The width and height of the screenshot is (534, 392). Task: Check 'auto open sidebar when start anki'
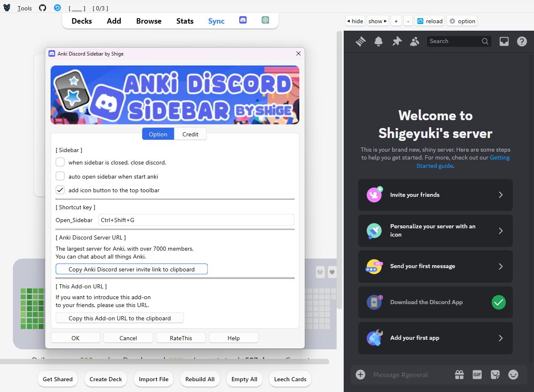click(61, 177)
